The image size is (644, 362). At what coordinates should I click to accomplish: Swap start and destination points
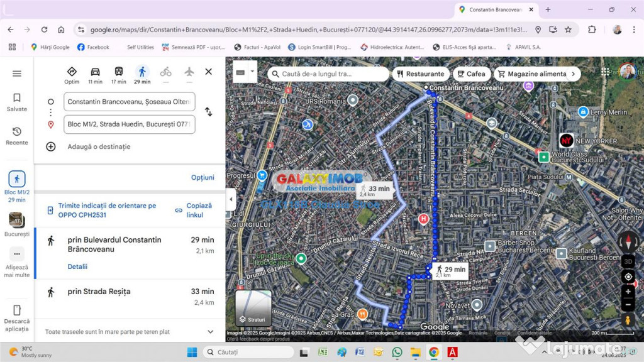coord(208,112)
